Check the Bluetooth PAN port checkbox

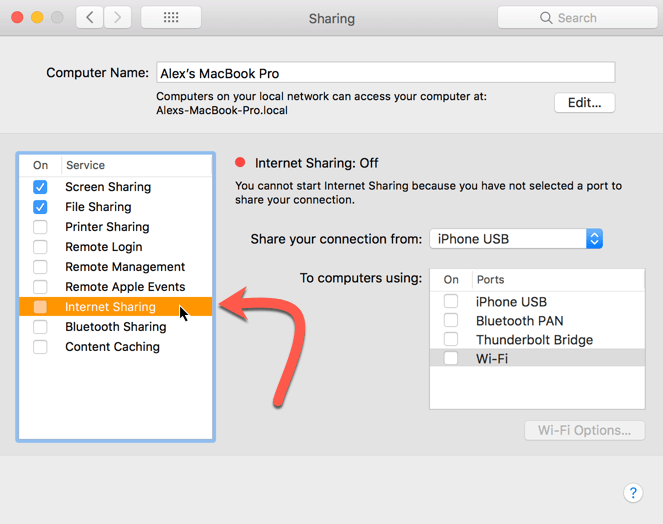pyautogui.click(x=451, y=320)
